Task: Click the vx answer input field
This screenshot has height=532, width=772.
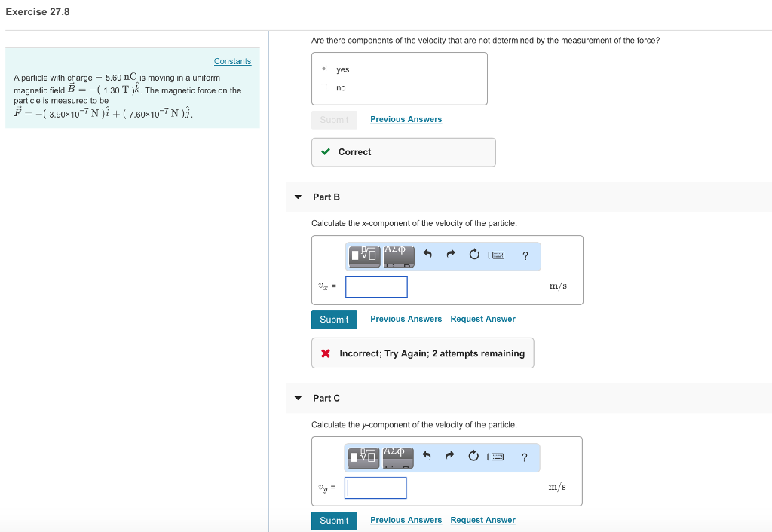Action: click(376, 286)
